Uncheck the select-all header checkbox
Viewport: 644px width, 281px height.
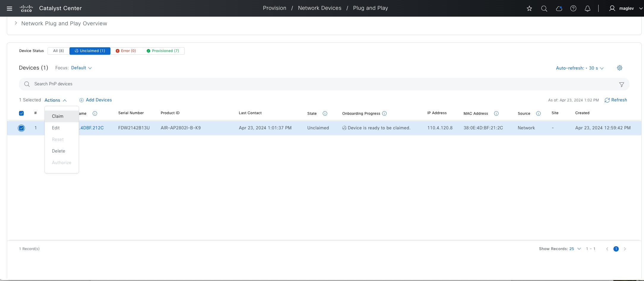tap(21, 113)
